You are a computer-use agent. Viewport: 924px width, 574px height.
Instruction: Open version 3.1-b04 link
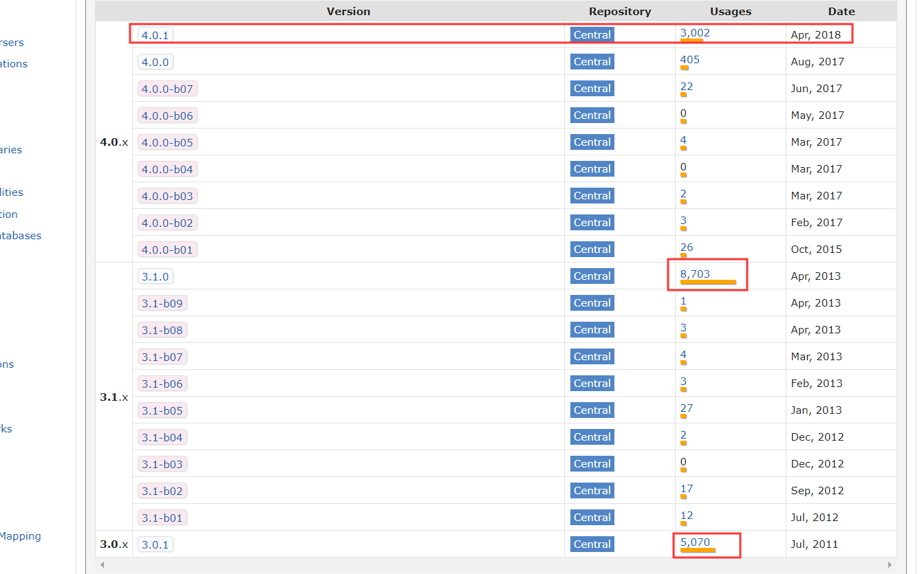162,437
